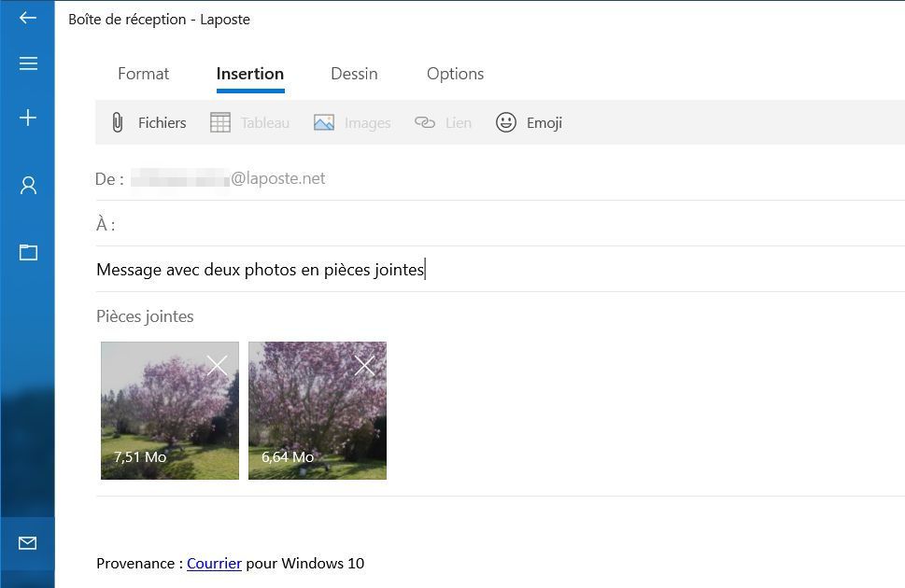Open the accounts person icon
Viewport: 905px width, 588px height.
click(28, 186)
